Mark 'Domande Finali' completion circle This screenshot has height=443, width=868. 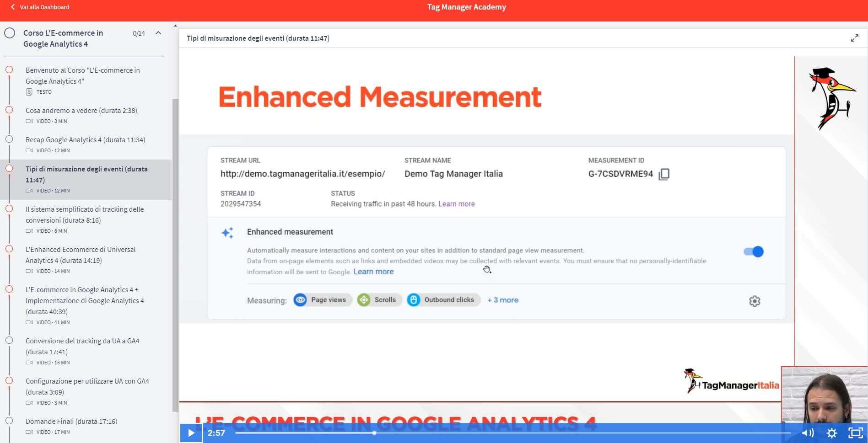pyautogui.click(x=9, y=421)
